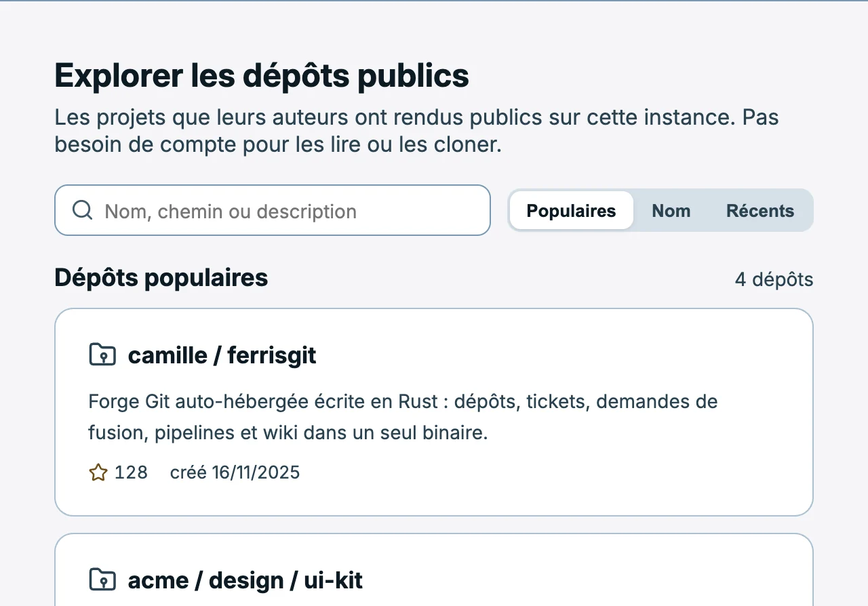Sort repositories by Nom
Image resolution: width=868 pixels, height=606 pixels.
tap(671, 211)
